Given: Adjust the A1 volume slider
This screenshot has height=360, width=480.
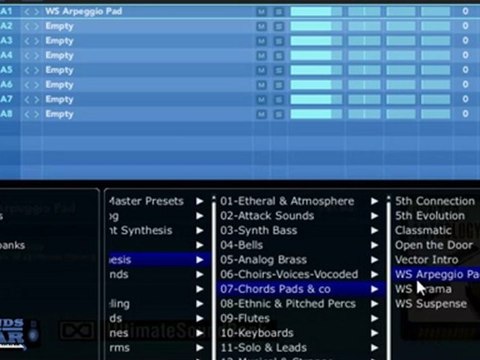Looking at the screenshot, I should pyautogui.click(x=316, y=12).
